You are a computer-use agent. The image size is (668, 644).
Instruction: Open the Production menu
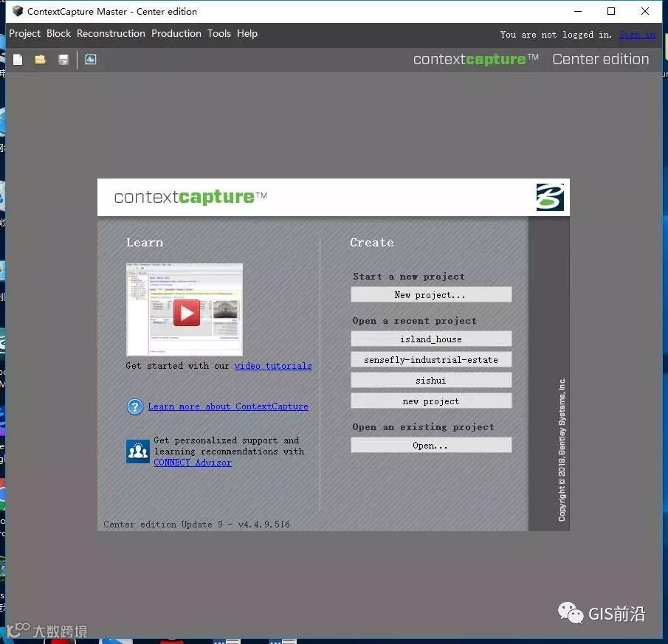tap(176, 34)
